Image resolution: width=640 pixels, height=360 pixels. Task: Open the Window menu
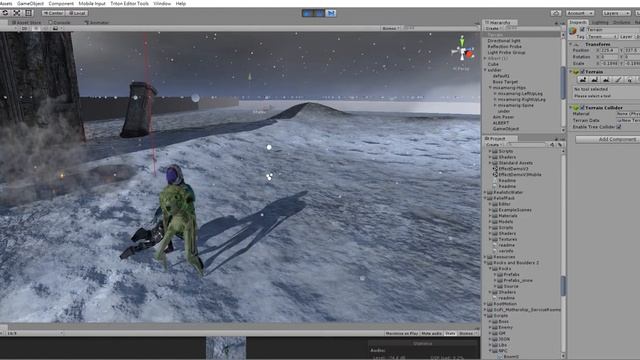tap(162, 3)
